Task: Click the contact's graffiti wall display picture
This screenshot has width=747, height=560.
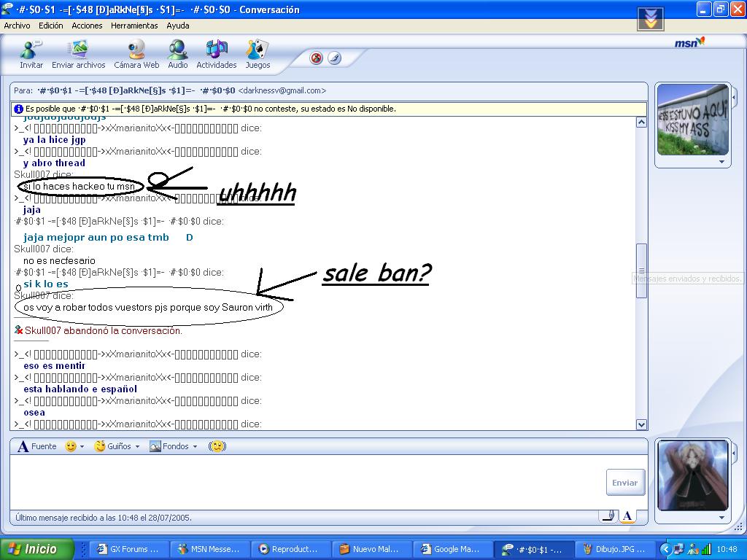Action: pyautogui.click(x=693, y=120)
